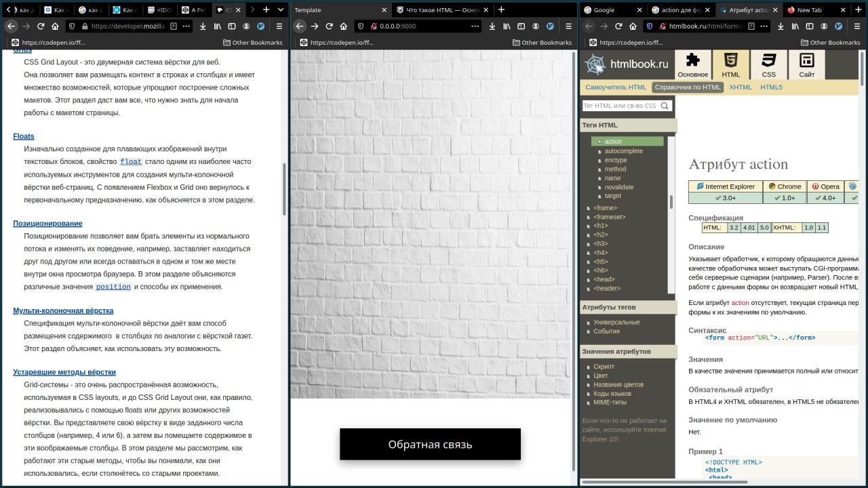The width and height of the screenshot is (868, 488).
Task: Click home icon in the middle window
Action: tap(344, 26)
